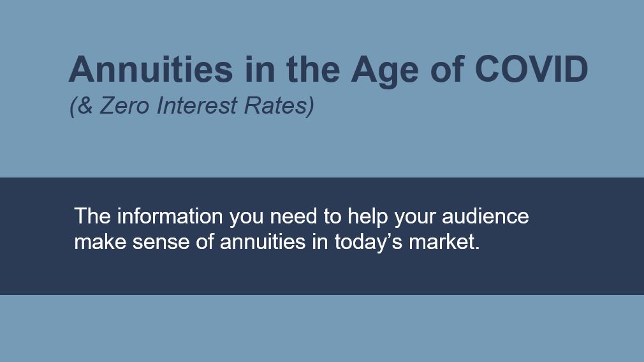Click the word "Age" in the heading

[385, 72]
